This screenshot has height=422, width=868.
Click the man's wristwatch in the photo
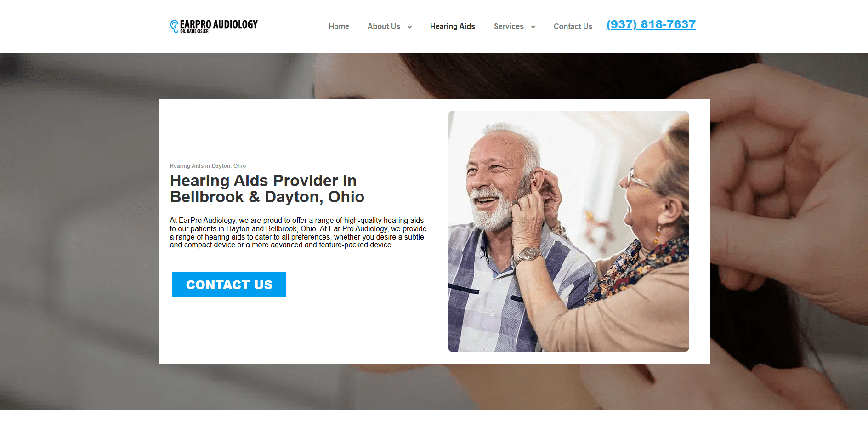[527, 256]
